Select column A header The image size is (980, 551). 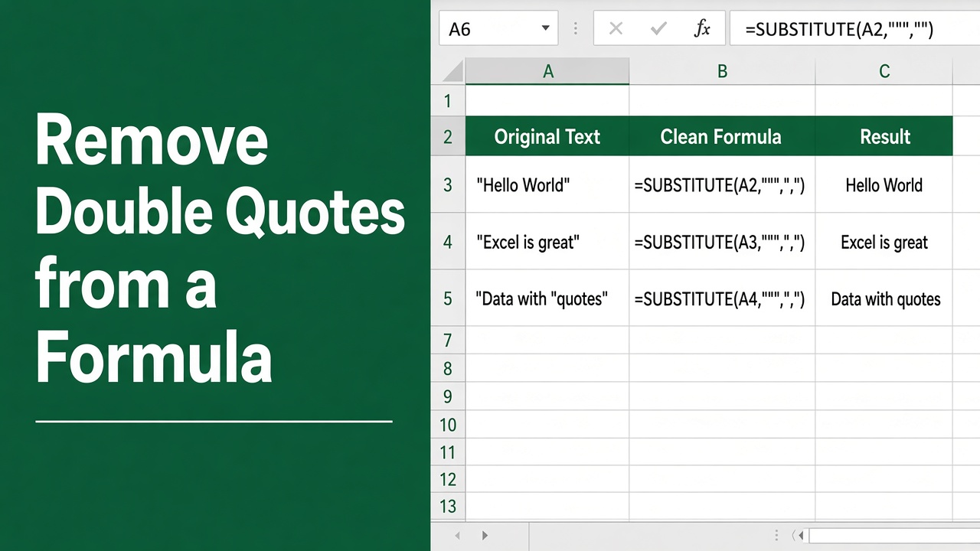(547, 72)
